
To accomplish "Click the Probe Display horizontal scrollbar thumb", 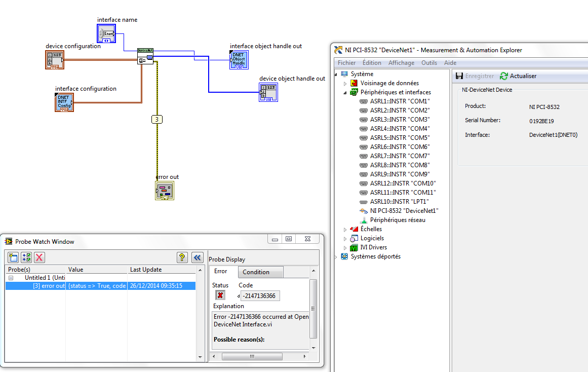I will tap(252, 357).
